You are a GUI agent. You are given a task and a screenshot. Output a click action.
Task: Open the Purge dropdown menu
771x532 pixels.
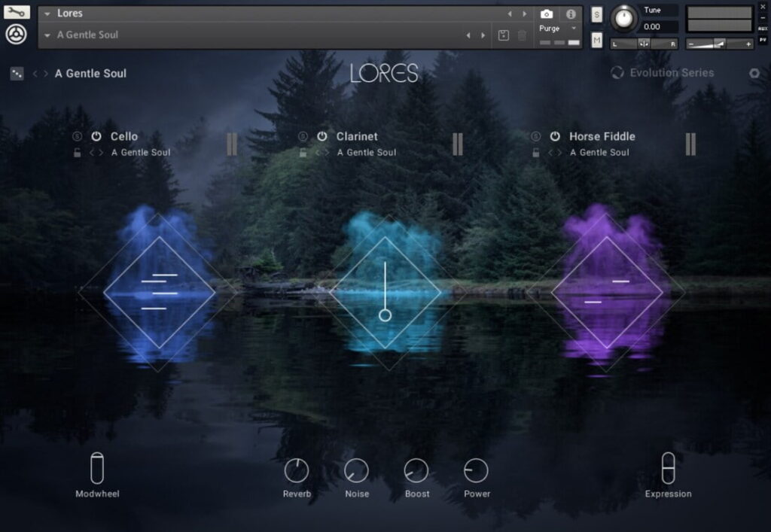pyautogui.click(x=558, y=29)
